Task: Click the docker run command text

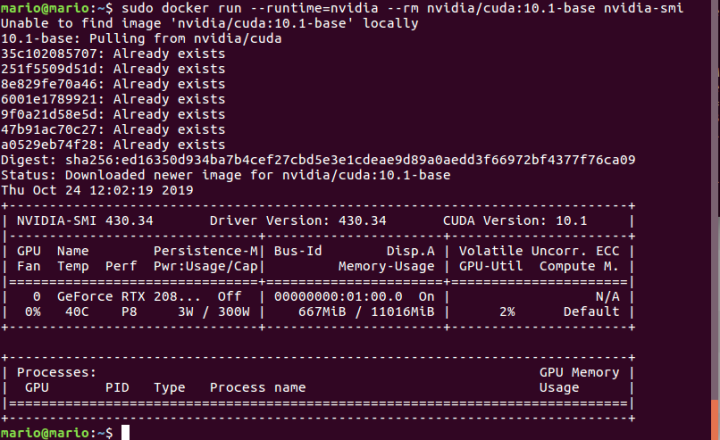Action: click(x=402, y=8)
